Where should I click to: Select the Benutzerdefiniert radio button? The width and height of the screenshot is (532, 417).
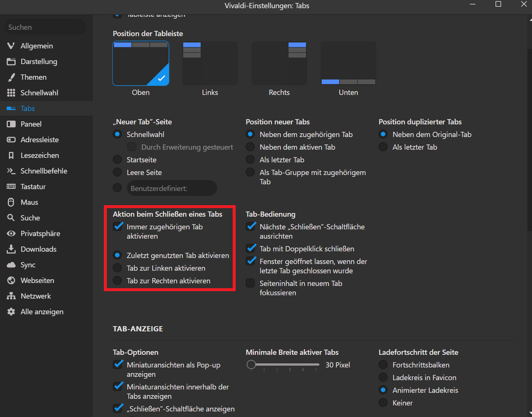click(x=117, y=188)
